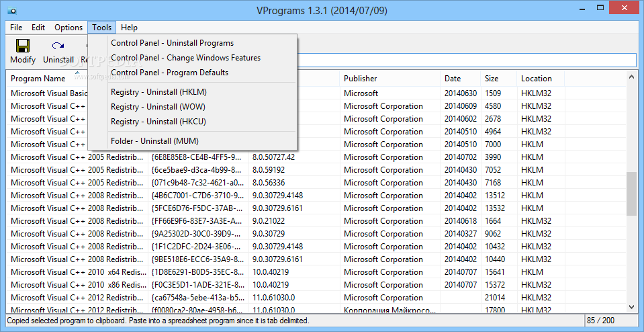This screenshot has height=332, width=644.
Task: Select row with version 8.0.56336
Action: 316,182
